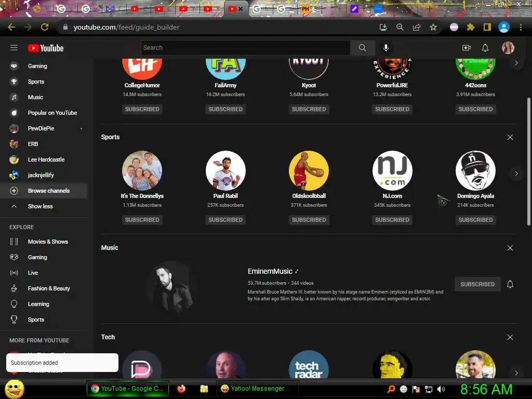
Task: Click the page vertical scrollbar thumb
Action: (528, 161)
